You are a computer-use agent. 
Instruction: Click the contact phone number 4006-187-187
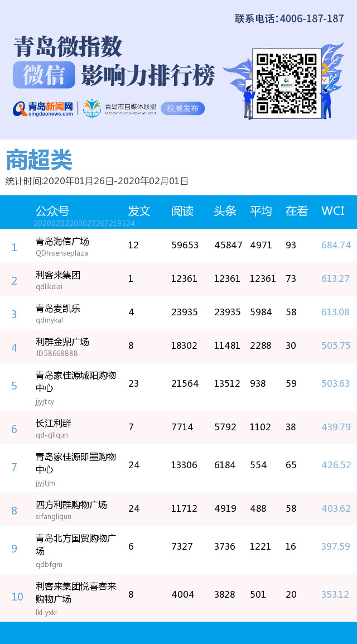[x=311, y=18]
